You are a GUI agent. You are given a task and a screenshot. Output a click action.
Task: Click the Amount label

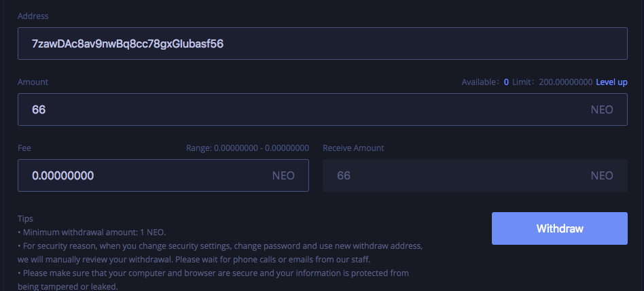(x=33, y=82)
